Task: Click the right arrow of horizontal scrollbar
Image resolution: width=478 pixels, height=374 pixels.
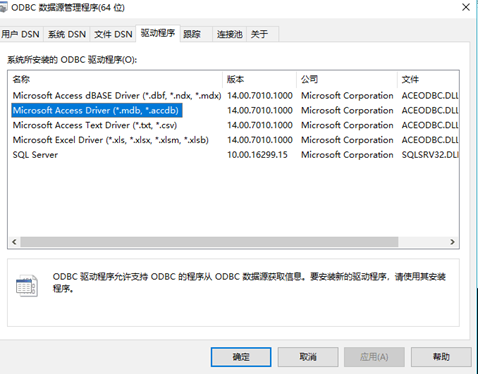Action: [x=452, y=242]
